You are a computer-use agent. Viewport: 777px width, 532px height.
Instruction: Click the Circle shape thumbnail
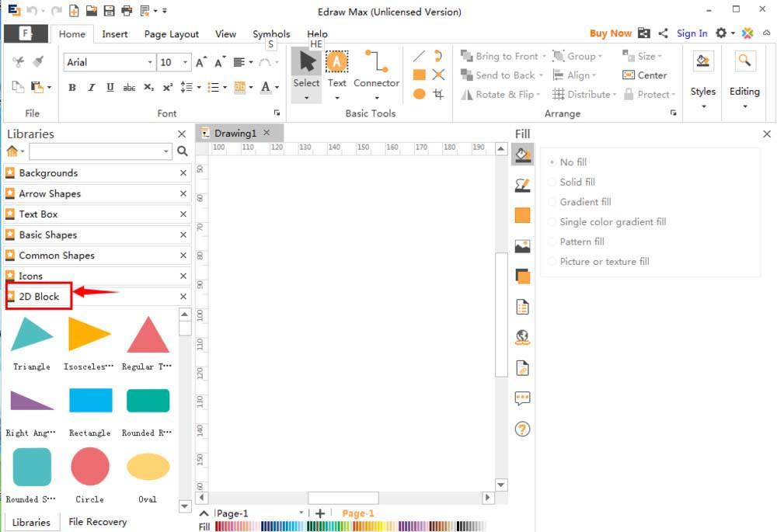[90, 467]
